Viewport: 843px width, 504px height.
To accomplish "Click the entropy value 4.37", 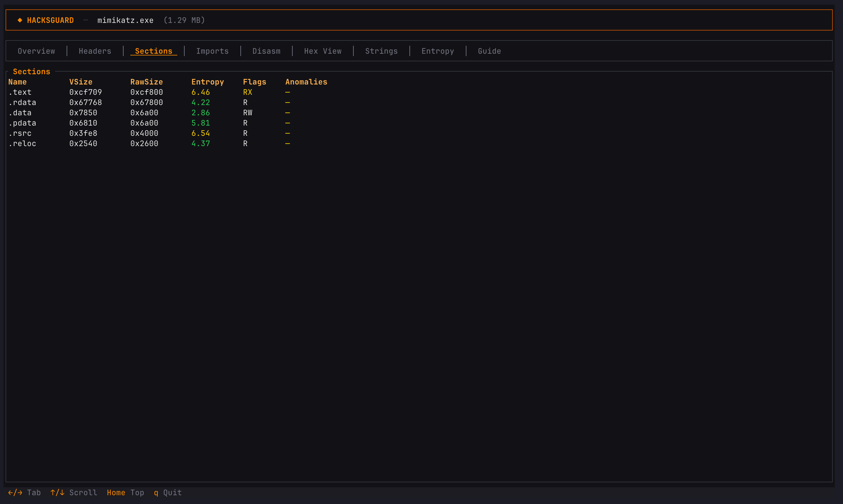I will [200, 144].
